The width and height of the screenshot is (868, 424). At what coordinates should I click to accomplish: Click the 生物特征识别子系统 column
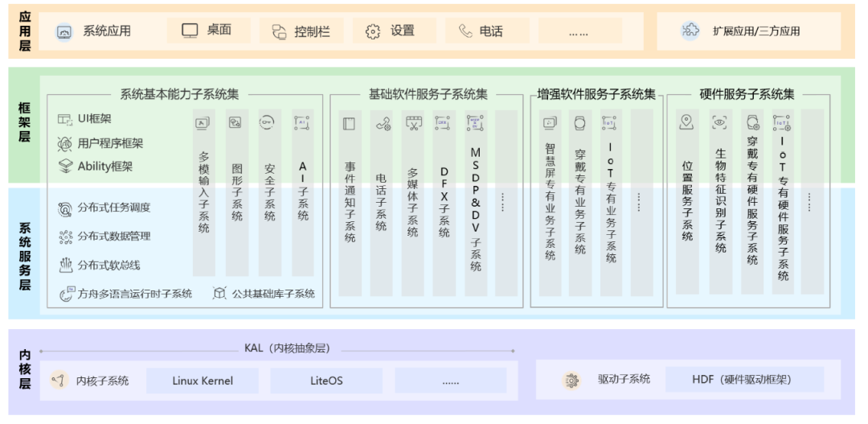click(720, 201)
